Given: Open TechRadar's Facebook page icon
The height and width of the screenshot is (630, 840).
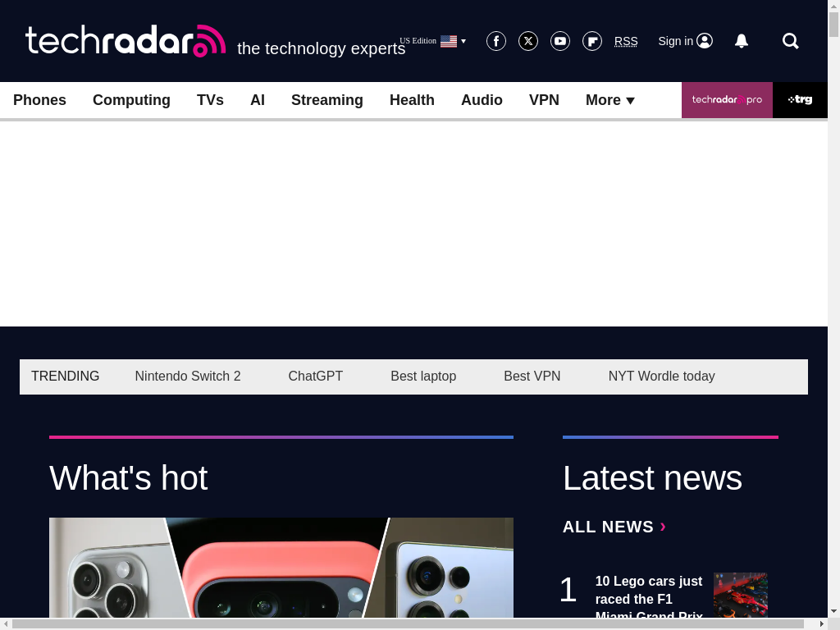Looking at the screenshot, I should coord(496,41).
